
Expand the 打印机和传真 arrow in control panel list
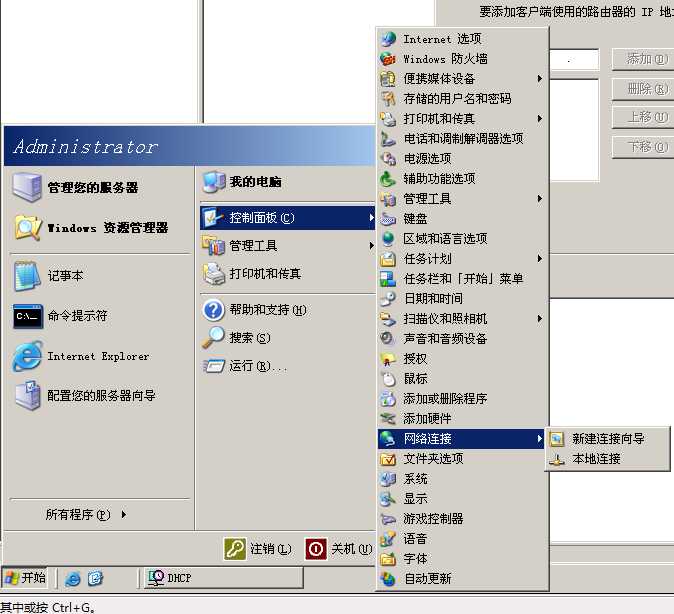pos(539,119)
